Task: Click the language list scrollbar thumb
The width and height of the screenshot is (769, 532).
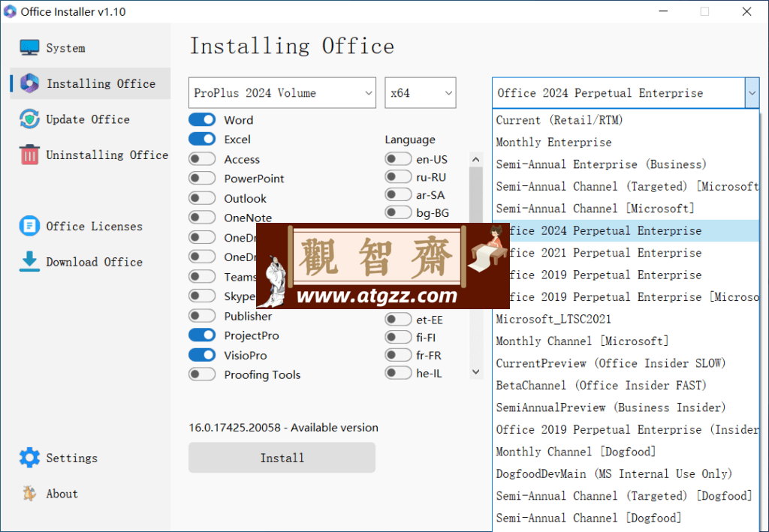Action: pyautogui.click(x=475, y=194)
